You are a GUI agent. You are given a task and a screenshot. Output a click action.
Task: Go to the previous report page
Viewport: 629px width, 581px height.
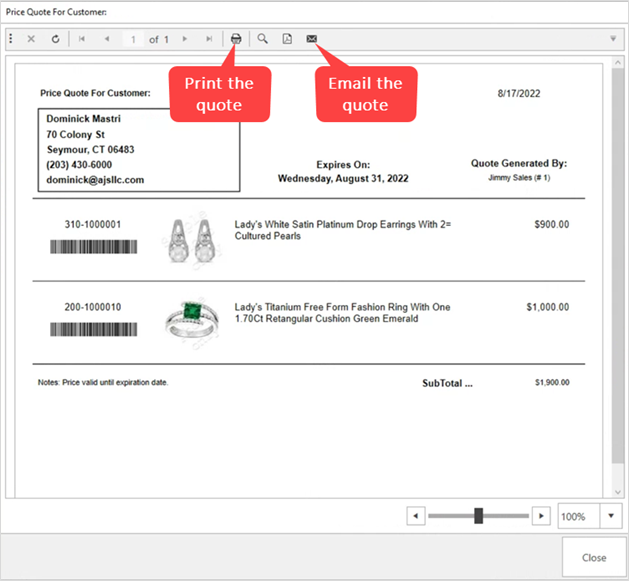pyautogui.click(x=107, y=39)
